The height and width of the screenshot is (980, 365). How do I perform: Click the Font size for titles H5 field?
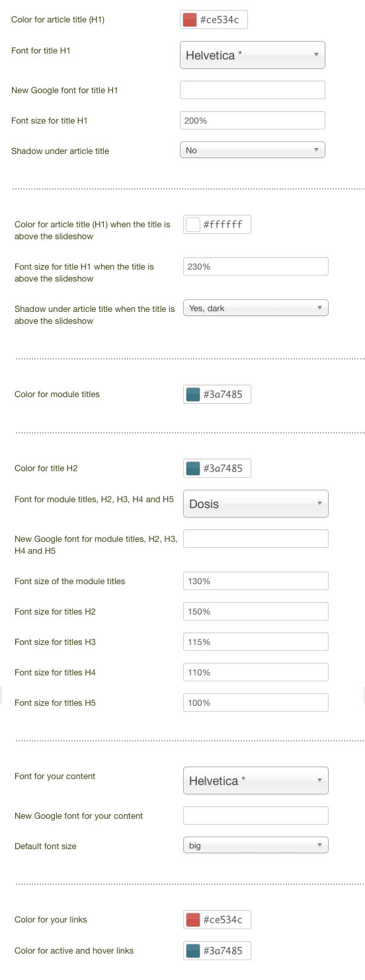pos(256,702)
